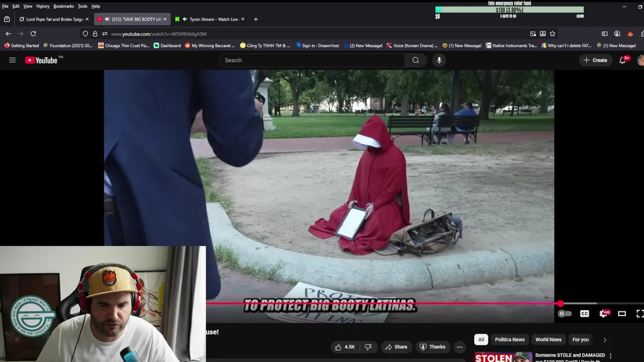Open the Foundation (2021) bookmark
Screen dimensions: 644x362
[x=68, y=45]
